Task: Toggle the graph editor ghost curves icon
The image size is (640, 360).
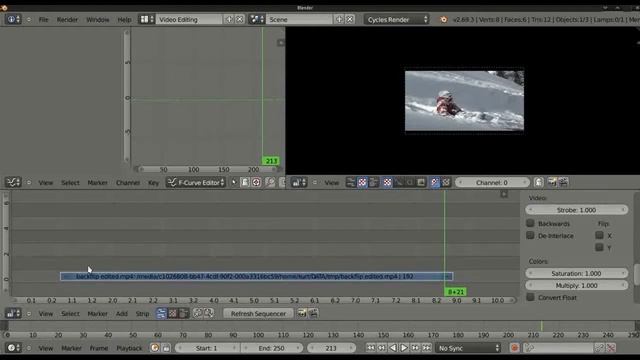Action: point(245,182)
